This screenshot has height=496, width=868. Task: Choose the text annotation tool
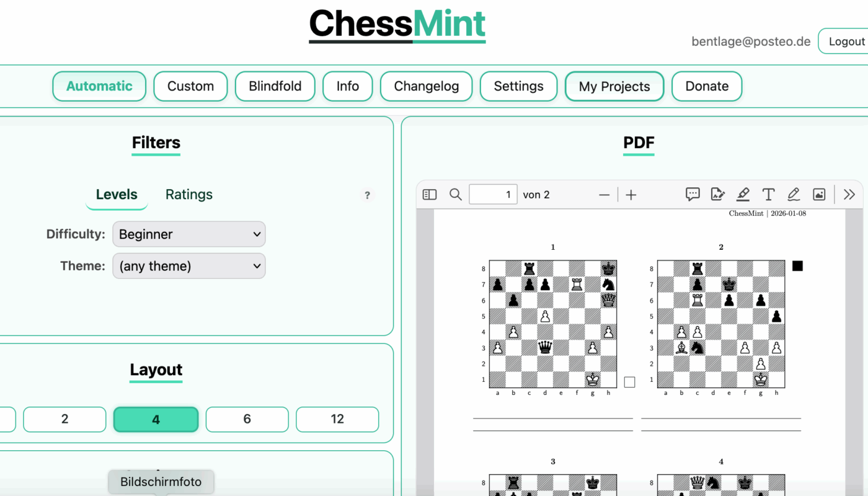point(768,195)
